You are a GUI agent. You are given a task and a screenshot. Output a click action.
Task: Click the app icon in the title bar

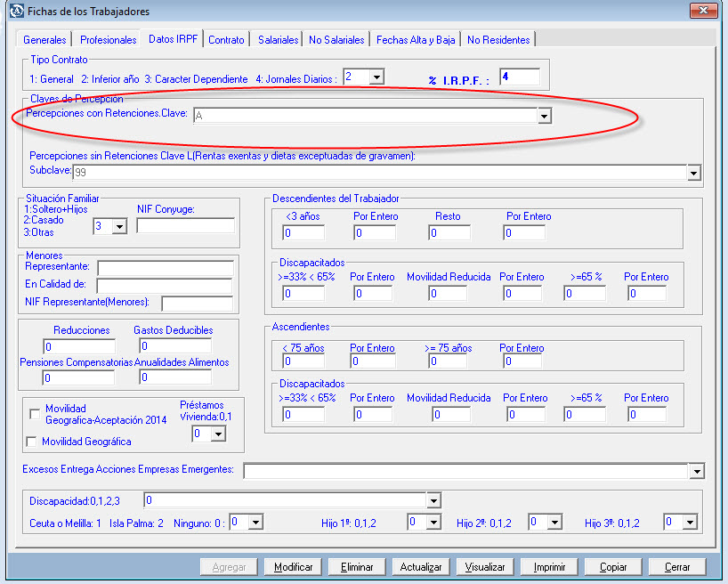pyautogui.click(x=15, y=12)
